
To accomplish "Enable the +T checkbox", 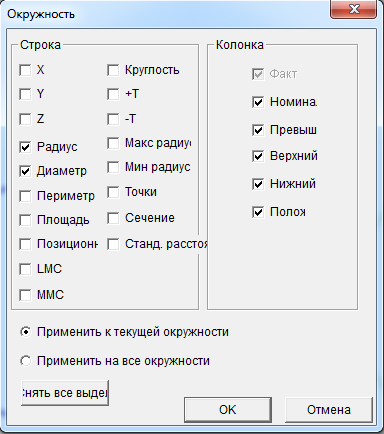I will pos(113,94).
